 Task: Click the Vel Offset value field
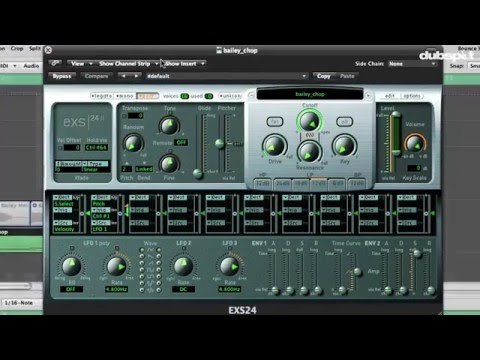pos(72,147)
